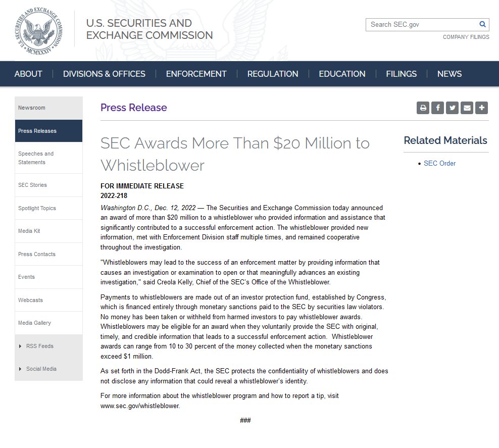The width and height of the screenshot is (499, 448).
Task: Go to the Newsroom sidebar item
Action: coord(48,108)
